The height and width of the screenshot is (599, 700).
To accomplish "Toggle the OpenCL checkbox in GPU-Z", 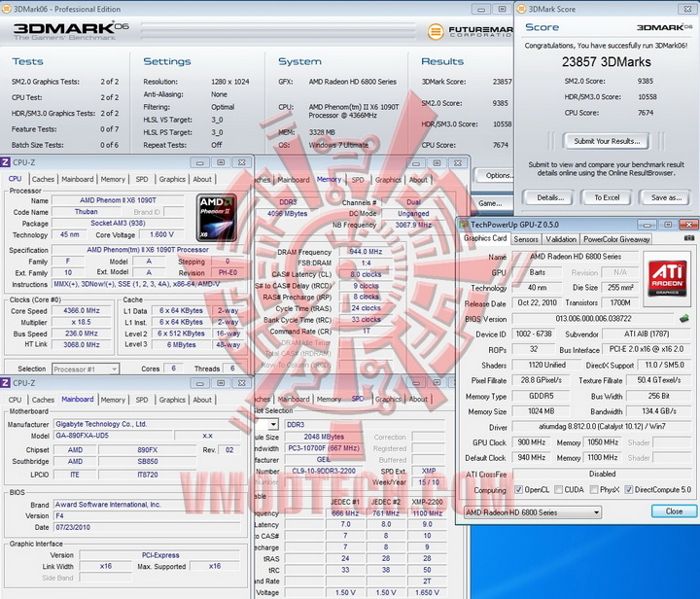I will pos(518,490).
